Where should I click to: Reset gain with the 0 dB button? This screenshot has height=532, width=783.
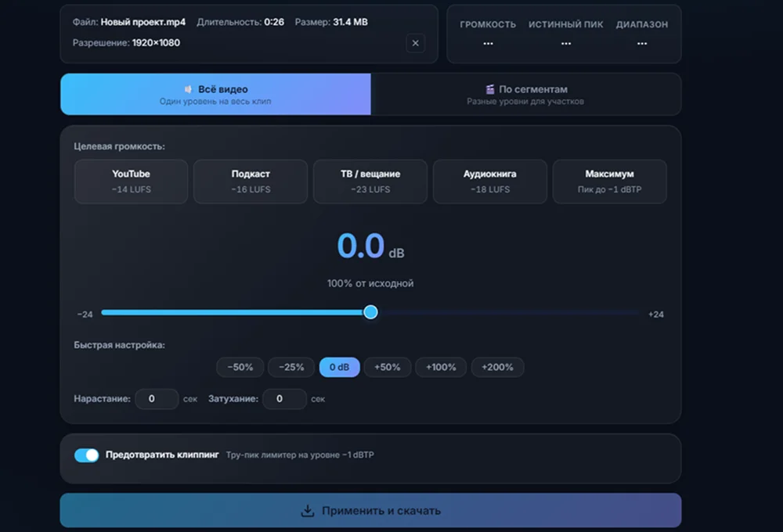(340, 367)
